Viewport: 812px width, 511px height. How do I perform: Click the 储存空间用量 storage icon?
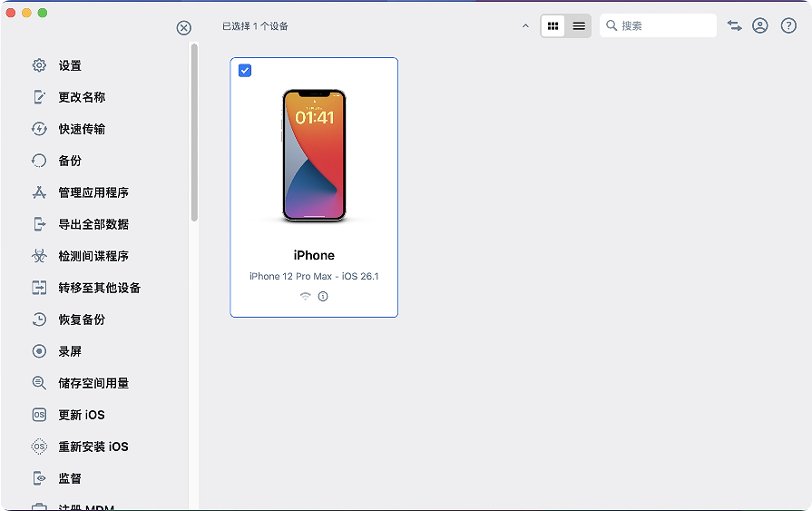39,383
